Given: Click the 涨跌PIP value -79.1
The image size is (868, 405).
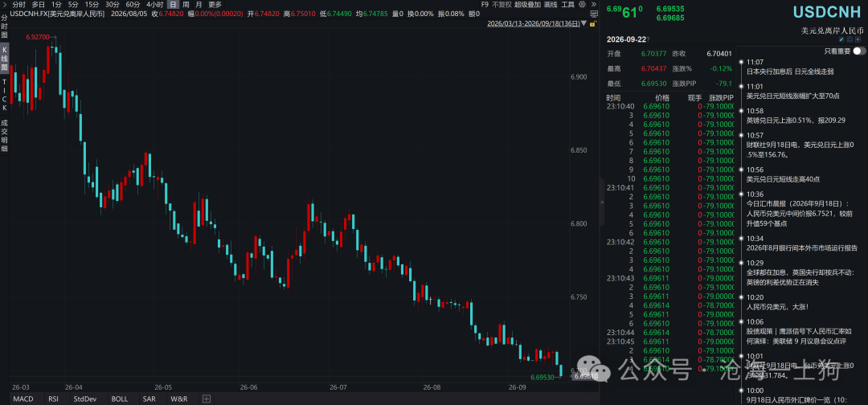Looking at the screenshot, I should [723, 84].
